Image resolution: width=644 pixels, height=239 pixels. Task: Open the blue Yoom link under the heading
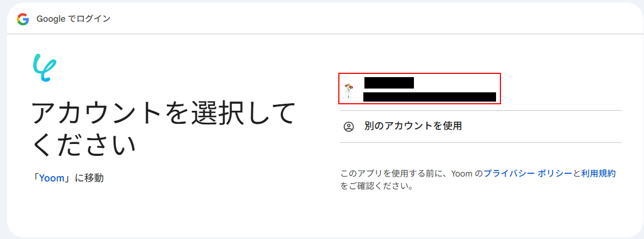point(52,178)
